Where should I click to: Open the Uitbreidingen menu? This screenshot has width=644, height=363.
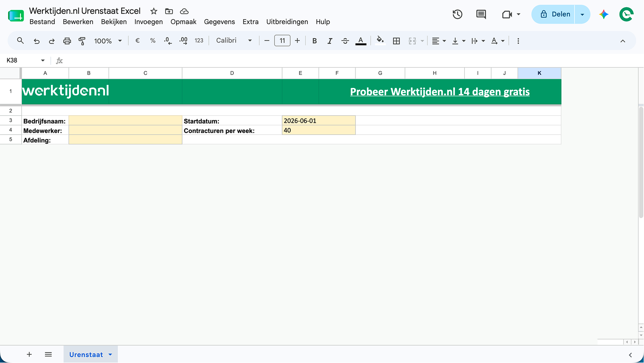point(287,22)
